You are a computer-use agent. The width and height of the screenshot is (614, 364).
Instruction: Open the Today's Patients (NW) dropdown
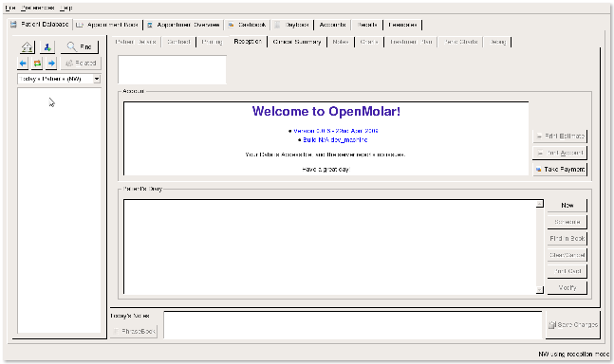click(x=59, y=79)
